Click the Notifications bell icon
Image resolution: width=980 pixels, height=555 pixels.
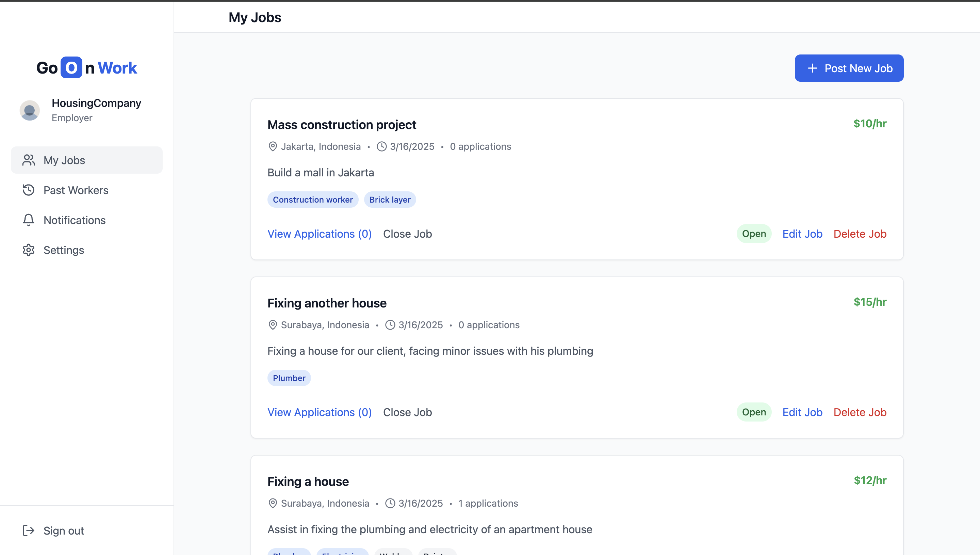[x=29, y=220]
